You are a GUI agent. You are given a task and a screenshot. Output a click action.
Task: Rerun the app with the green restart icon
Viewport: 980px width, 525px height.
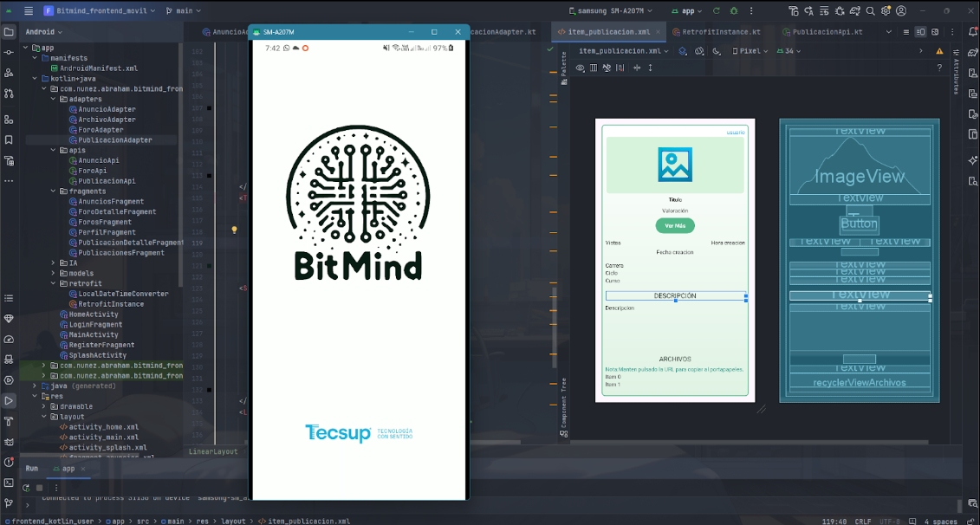(x=717, y=10)
